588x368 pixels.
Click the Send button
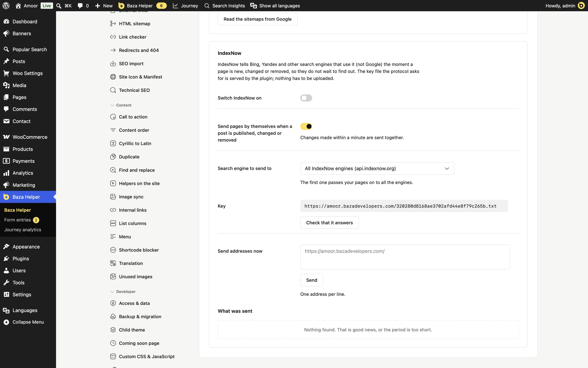pyautogui.click(x=311, y=280)
